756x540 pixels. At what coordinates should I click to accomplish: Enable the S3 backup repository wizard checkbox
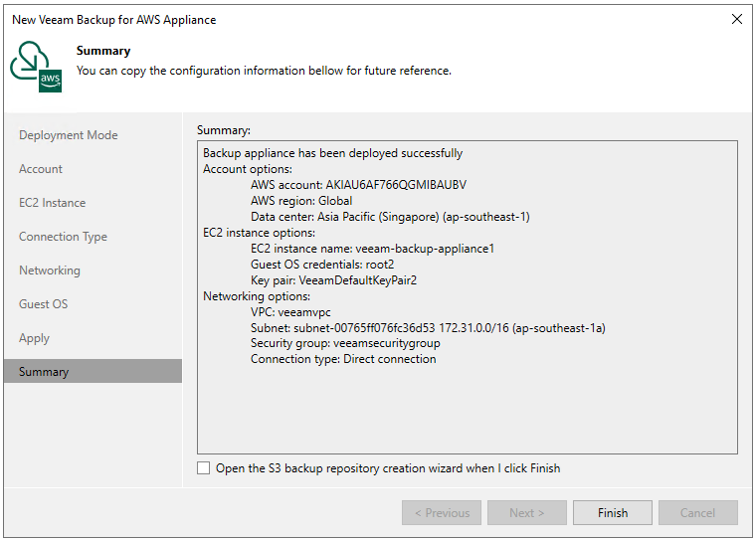tap(204, 468)
